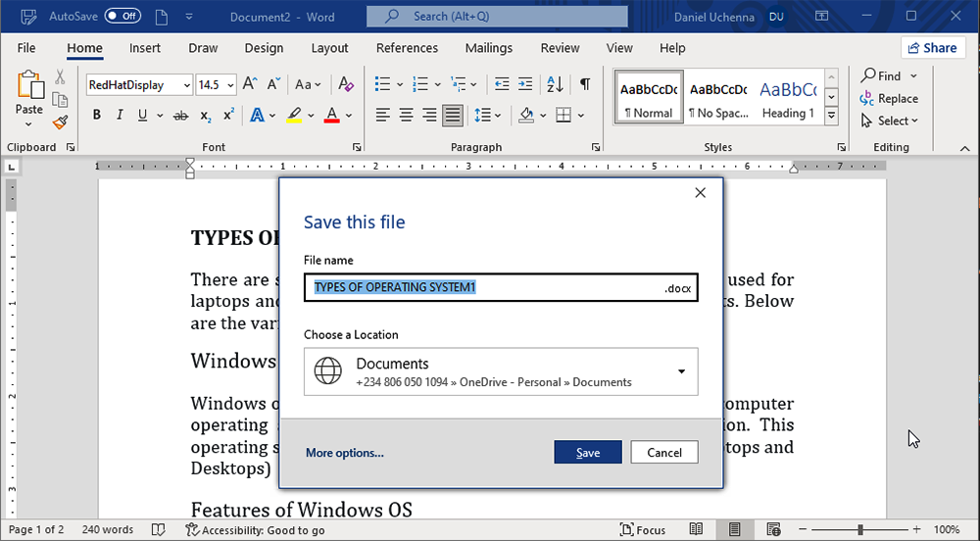
Task: Open the More options link
Action: (x=345, y=453)
